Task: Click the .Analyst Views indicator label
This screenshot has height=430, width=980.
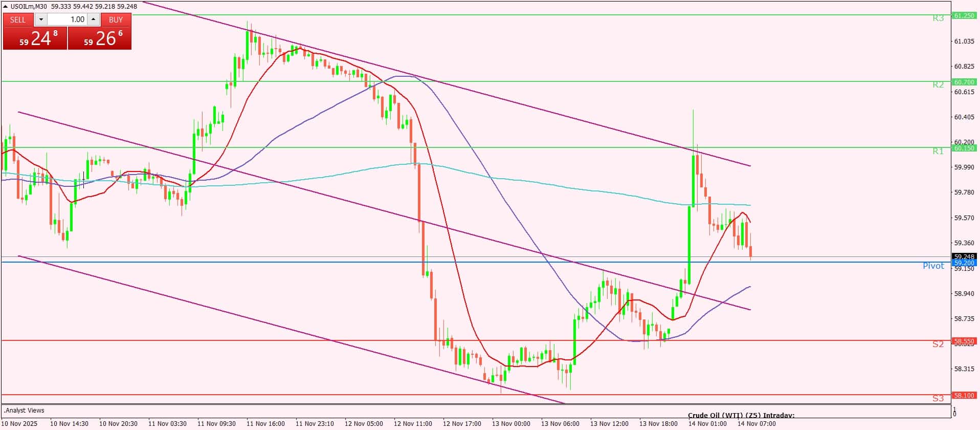Action: 24,411
